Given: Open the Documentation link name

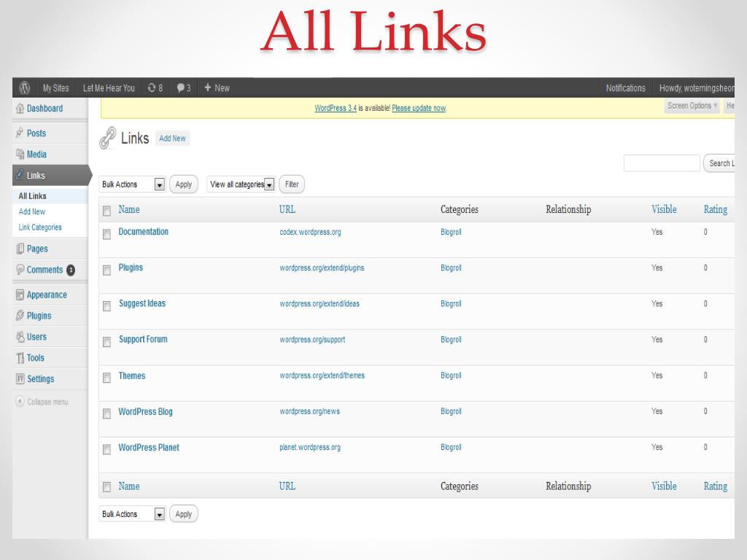Looking at the screenshot, I should 144,231.
